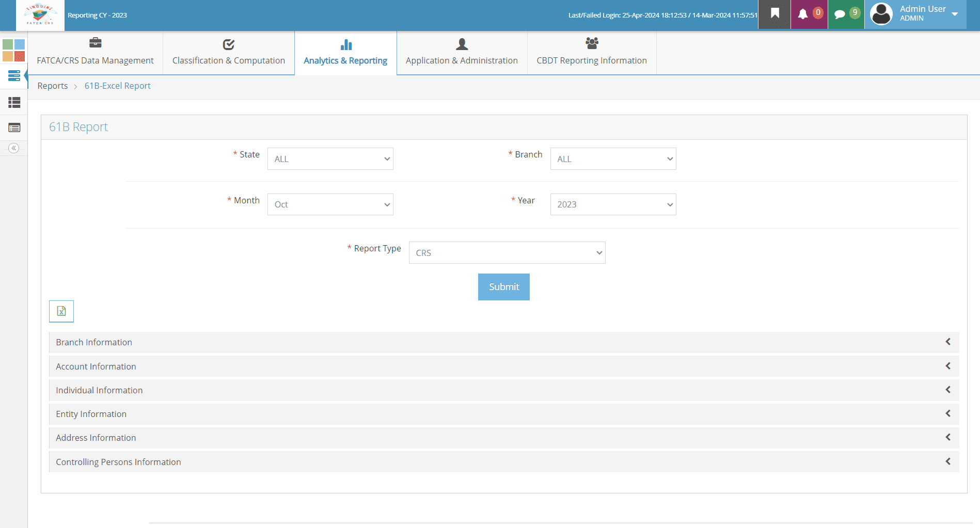
Task: Open the Classification & Computation tab
Action: (229, 53)
